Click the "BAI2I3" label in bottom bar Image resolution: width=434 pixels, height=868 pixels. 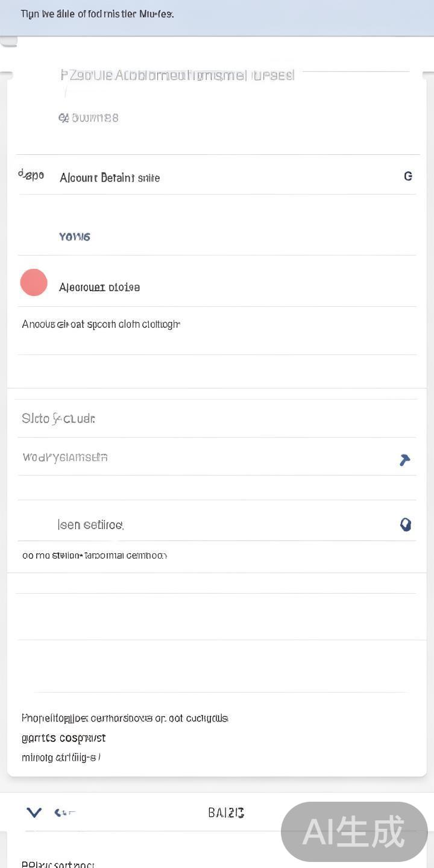point(226,813)
